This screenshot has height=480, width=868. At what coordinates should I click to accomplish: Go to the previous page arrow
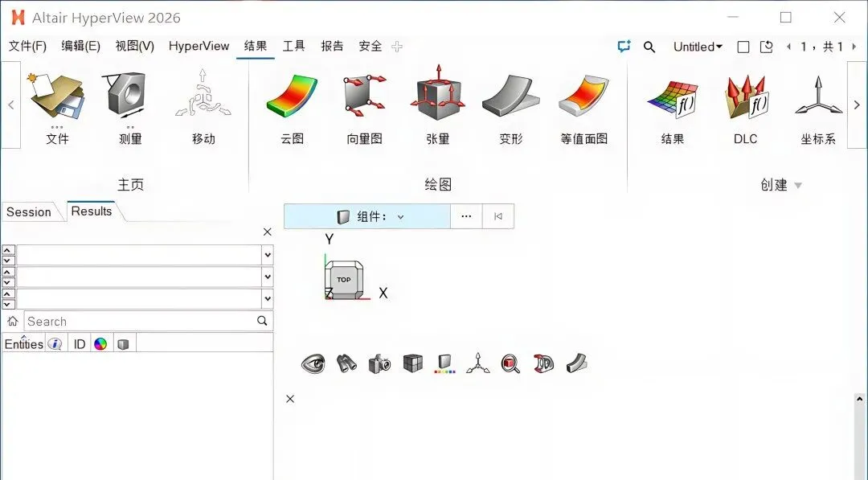(788, 47)
